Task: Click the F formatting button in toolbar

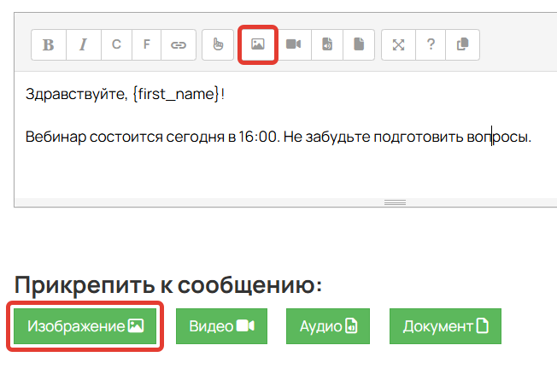Action: (146, 44)
